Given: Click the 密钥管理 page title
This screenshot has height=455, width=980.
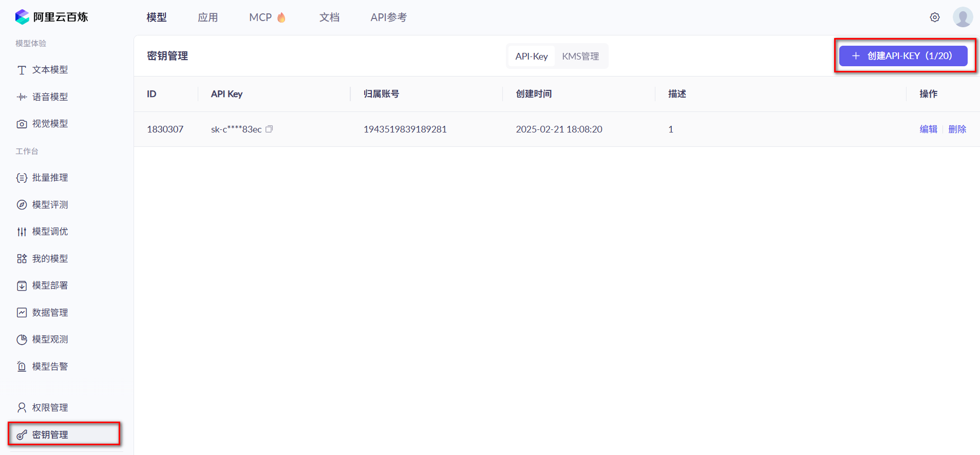Looking at the screenshot, I should (167, 56).
